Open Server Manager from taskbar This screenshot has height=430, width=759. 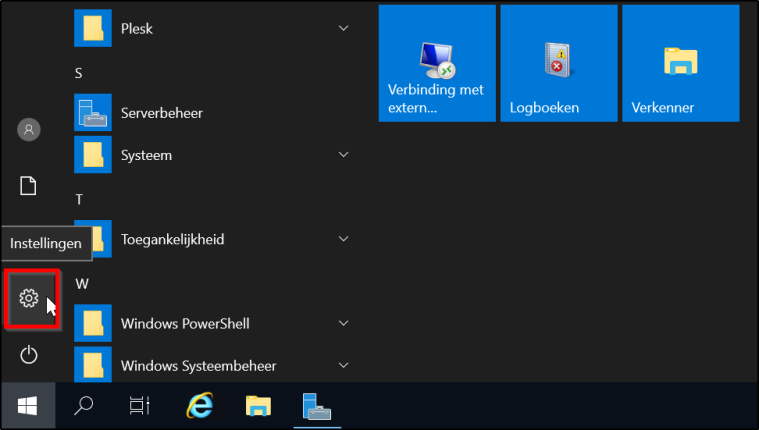tap(318, 405)
